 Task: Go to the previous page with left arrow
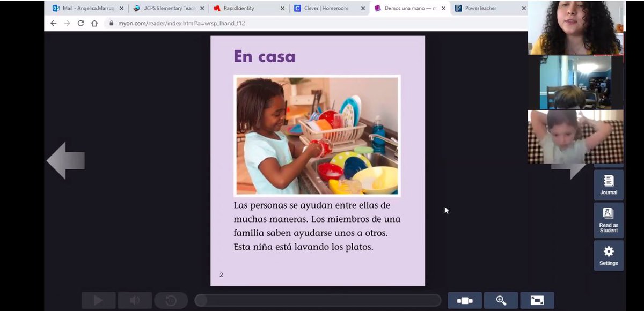[65, 160]
